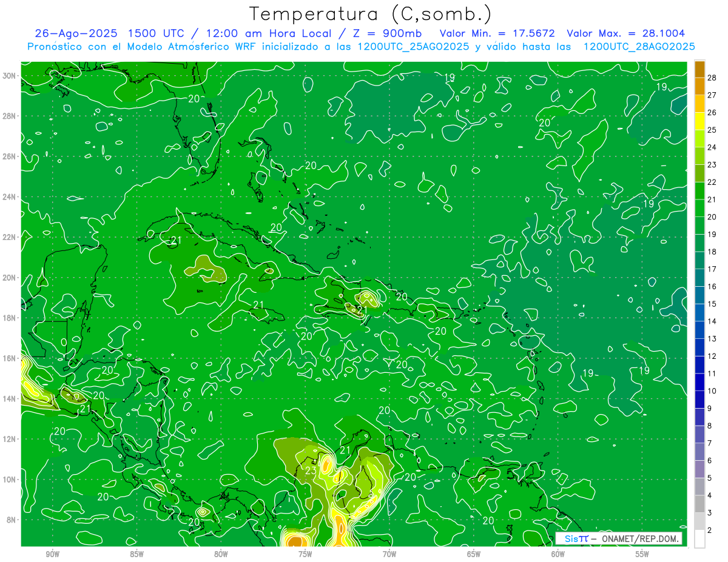Click the color legend value 15
This screenshot has width=728, height=562.
tap(712, 304)
